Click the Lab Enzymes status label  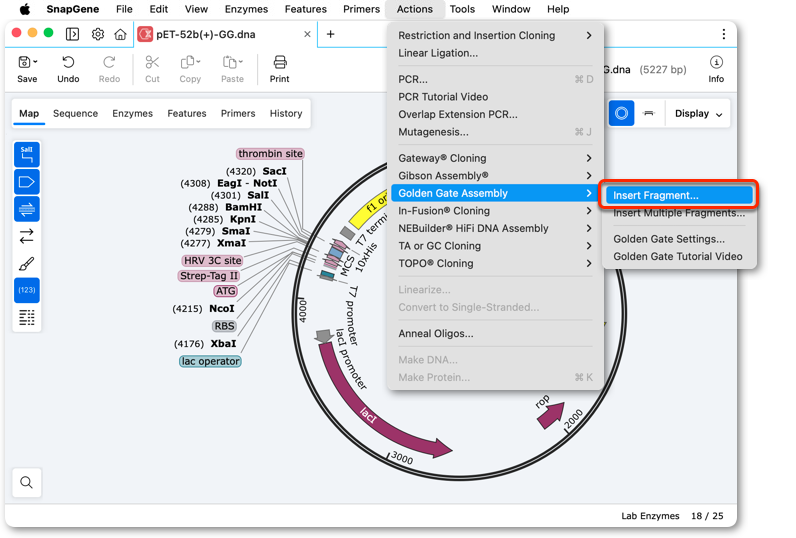[x=650, y=516]
